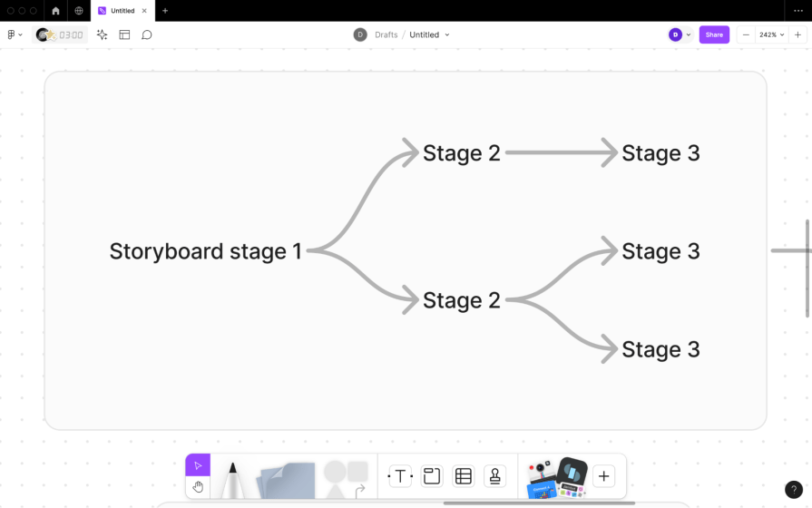Image resolution: width=812 pixels, height=508 pixels.
Task: Open the 242% zoom dropdown
Action: tap(771, 34)
